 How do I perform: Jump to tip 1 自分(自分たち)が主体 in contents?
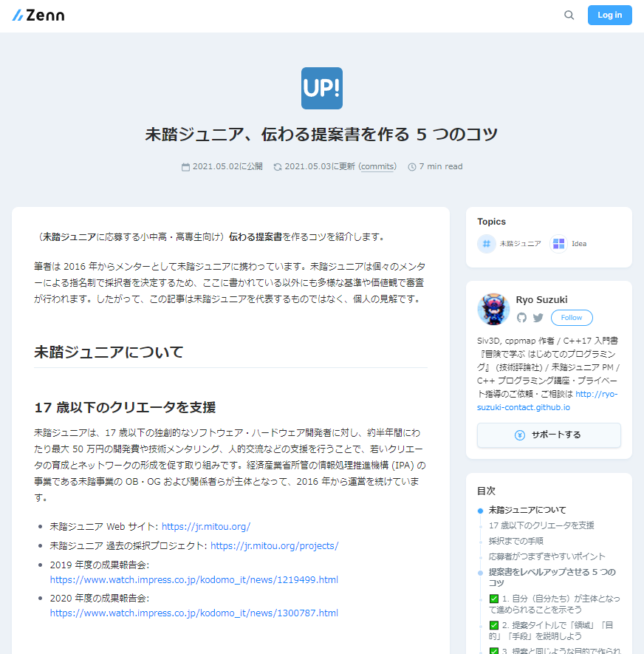(555, 604)
